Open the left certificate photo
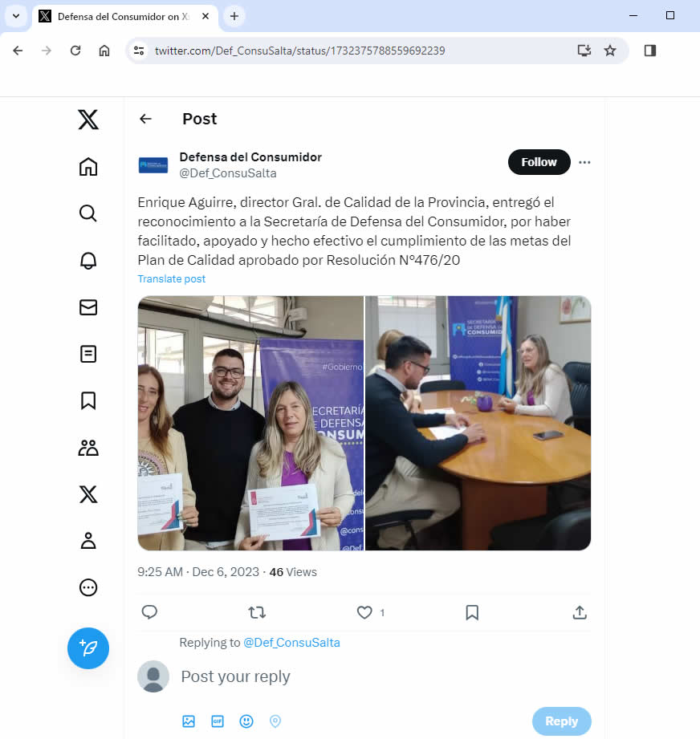This screenshot has width=700, height=739. pyautogui.click(x=250, y=423)
